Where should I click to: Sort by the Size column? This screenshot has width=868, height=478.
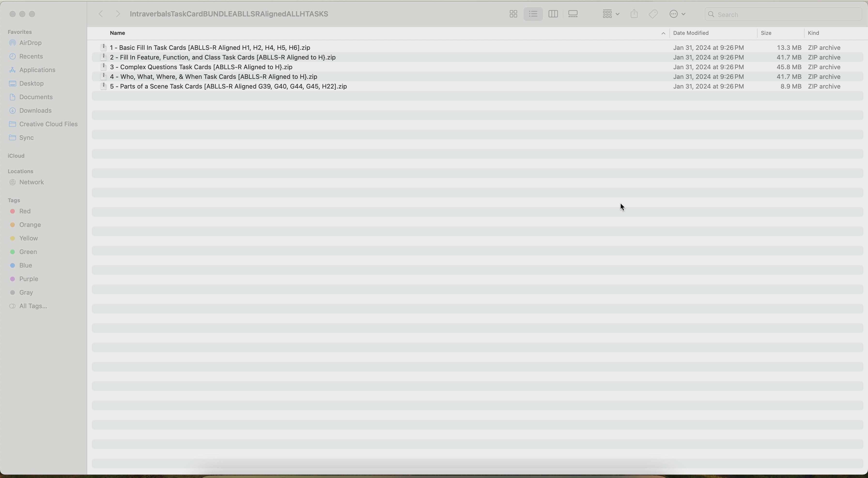767,33
